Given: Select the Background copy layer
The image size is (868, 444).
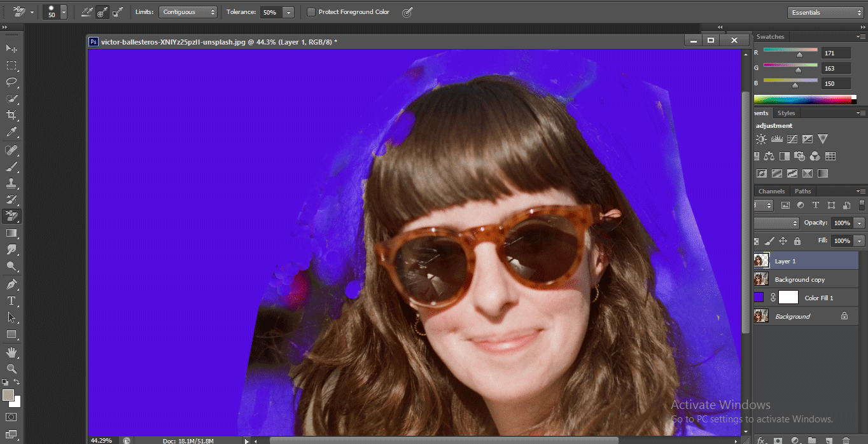Looking at the screenshot, I should pyautogui.click(x=799, y=279).
